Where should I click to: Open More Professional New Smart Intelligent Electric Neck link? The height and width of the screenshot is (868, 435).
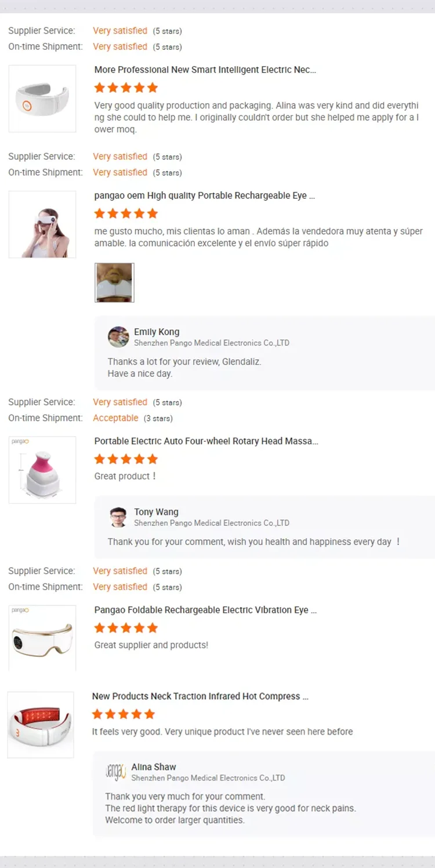[x=205, y=70]
